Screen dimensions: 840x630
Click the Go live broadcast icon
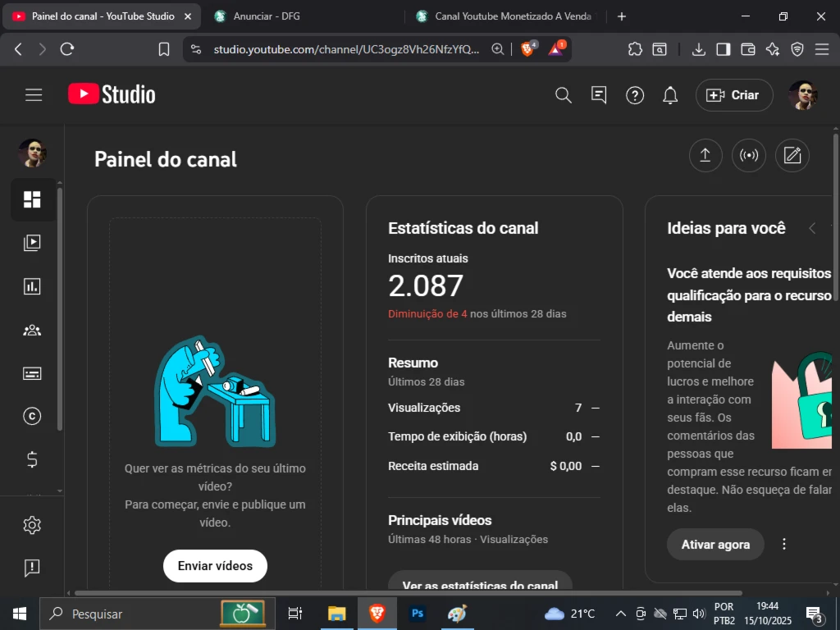pos(748,156)
